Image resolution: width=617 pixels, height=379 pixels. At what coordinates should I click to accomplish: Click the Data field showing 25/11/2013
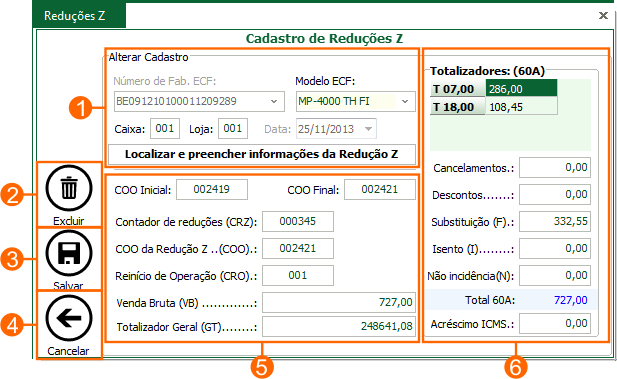(336, 129)
